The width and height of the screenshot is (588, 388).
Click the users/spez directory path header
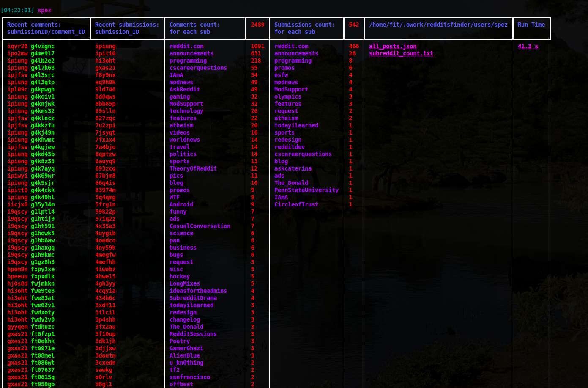(438, 25)
